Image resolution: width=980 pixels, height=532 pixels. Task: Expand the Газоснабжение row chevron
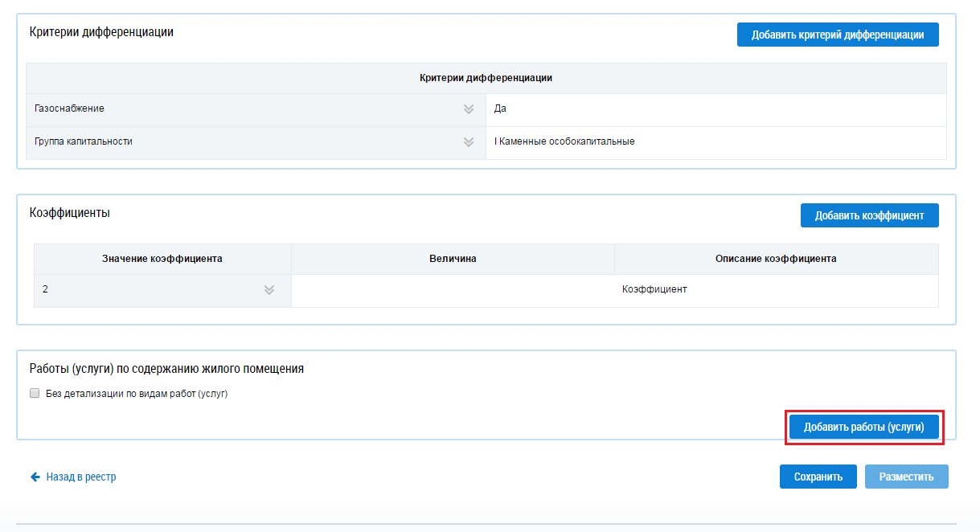(x=469, y=109)
